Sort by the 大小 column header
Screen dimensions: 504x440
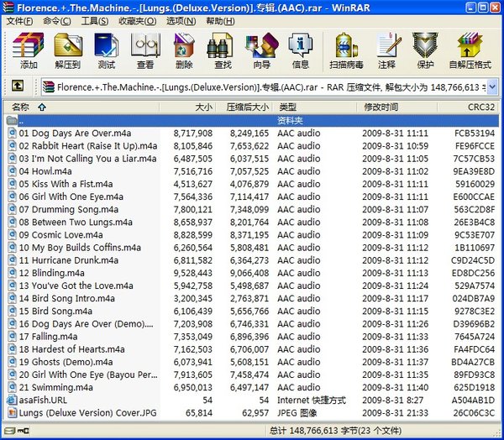point(187,107)
